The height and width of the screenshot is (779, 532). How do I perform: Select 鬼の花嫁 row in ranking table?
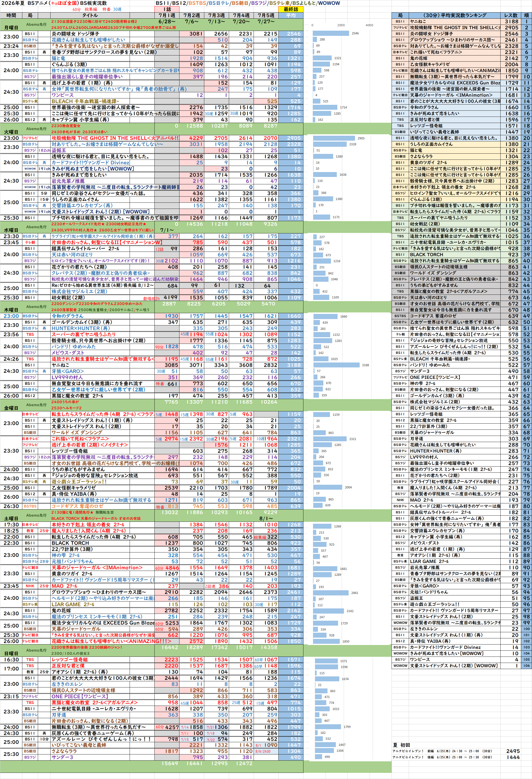[x=462, y=58]
